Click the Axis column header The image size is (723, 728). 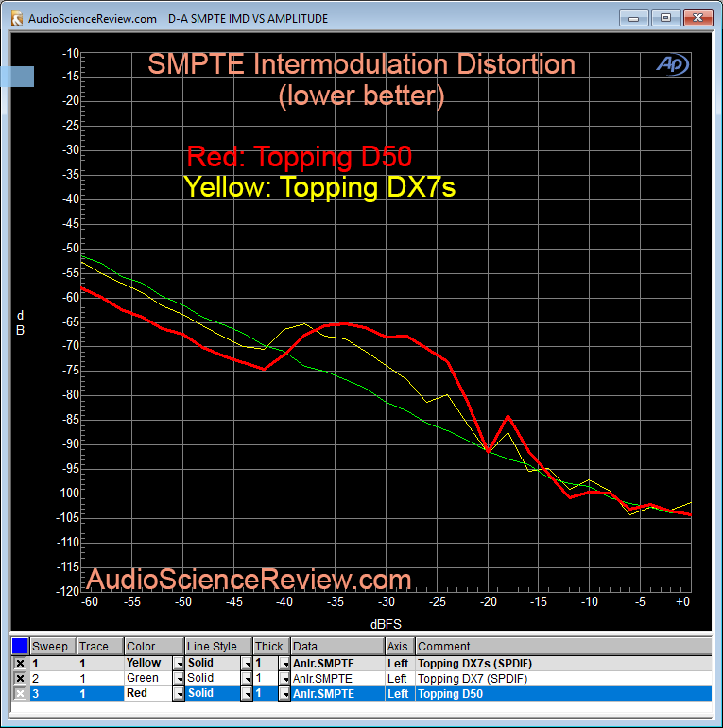click(400, 647)
